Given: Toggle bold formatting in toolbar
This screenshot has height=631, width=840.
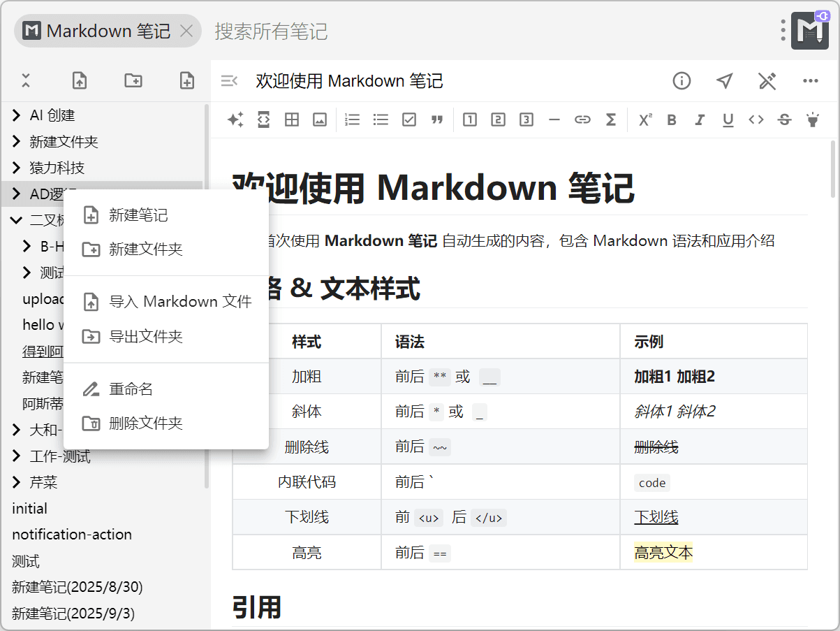Looking at the screenshot, I should pyautogui.click(x=672, y=119).
